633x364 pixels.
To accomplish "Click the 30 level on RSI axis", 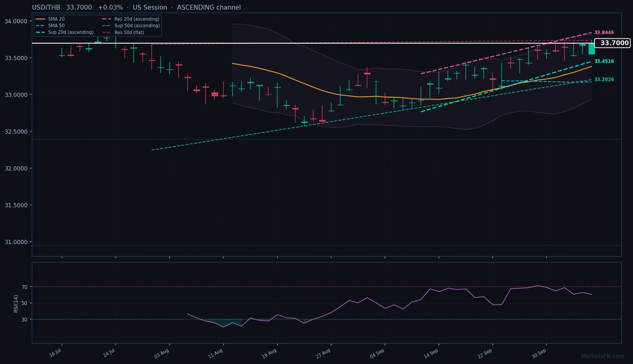I will [24, 320].
